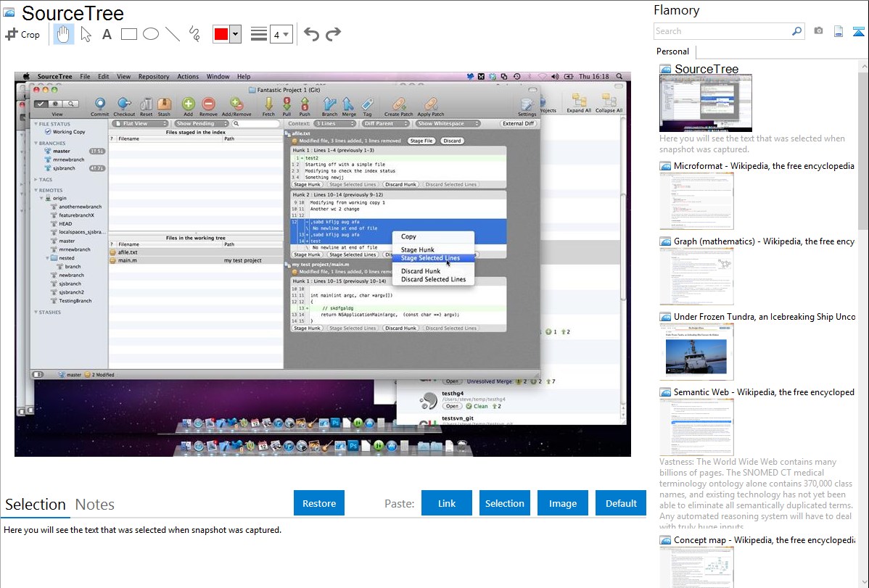Click the red annotation color swatch
The width and height of the screenshot is (869, 588).
pyautogui.click(x=221, y=34)
